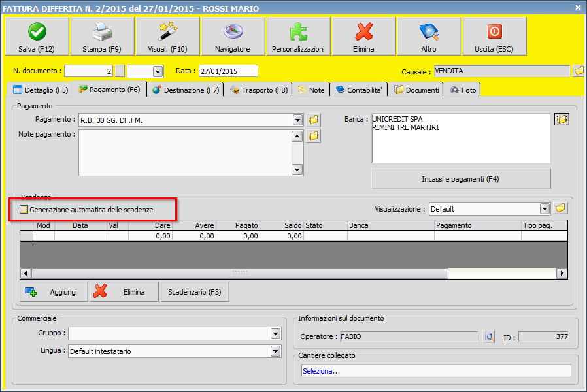Screen dimensions: 587x392
Task: Click inside the Note pagamento text area
Action: (x=185, y=153)
